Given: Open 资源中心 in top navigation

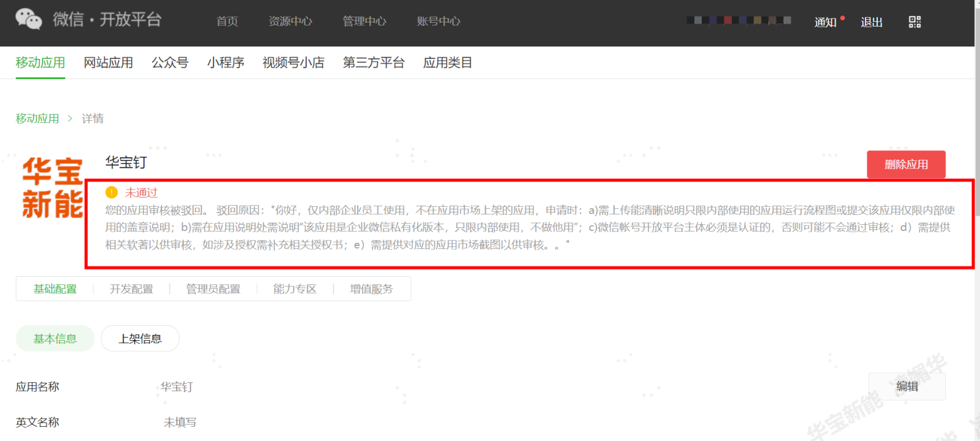Looking at the screenshot, I should pyautogui.click(x=290, y=22).
